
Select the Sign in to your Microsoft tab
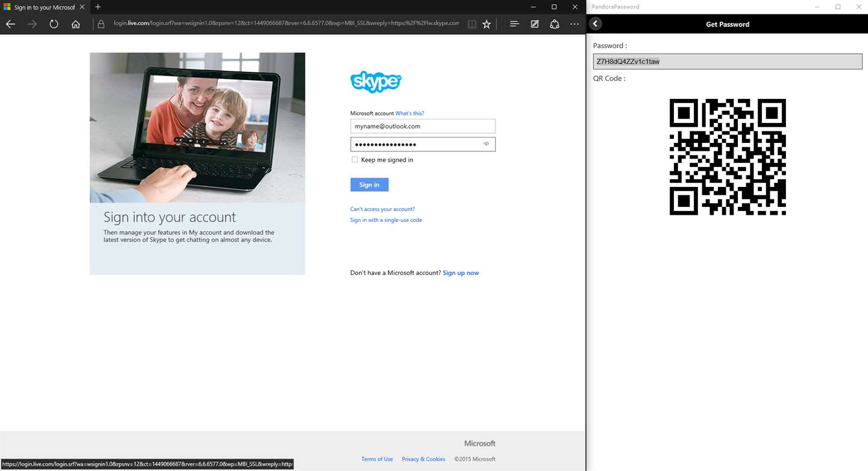(44, 7)
